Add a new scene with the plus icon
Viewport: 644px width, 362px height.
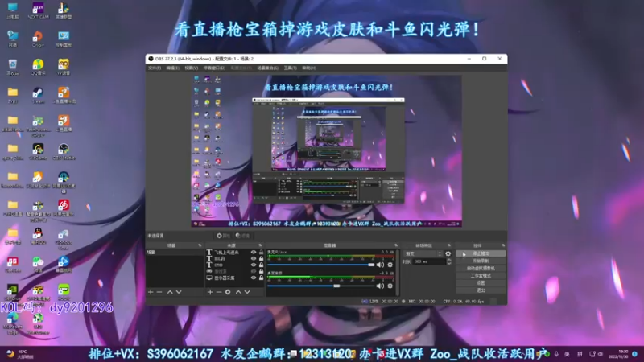151,292
